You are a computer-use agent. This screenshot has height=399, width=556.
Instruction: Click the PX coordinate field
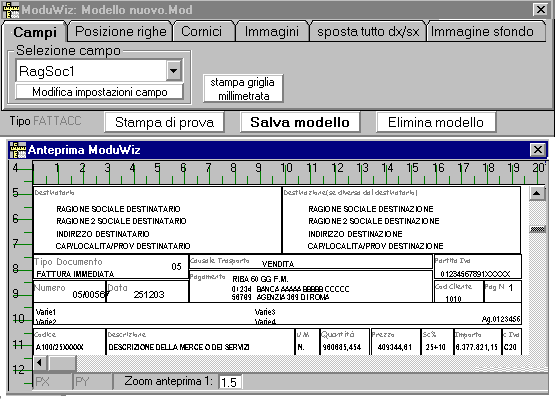[52, 382]
